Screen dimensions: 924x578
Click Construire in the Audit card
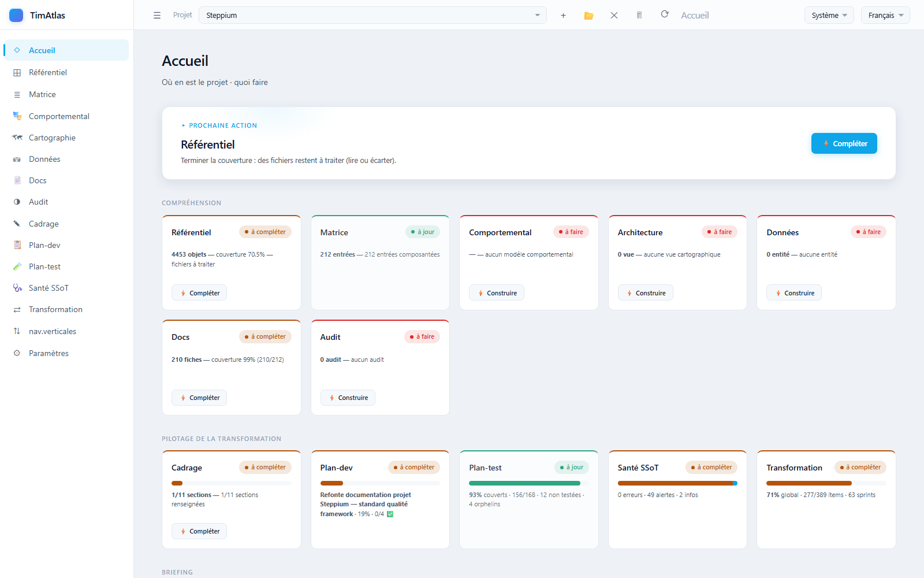(348, 398)
